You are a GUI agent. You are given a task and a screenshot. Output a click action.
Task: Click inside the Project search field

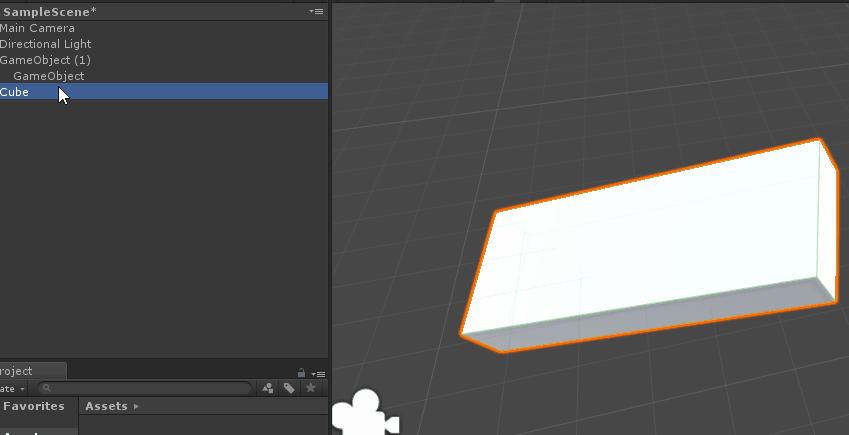click(145, 388)
